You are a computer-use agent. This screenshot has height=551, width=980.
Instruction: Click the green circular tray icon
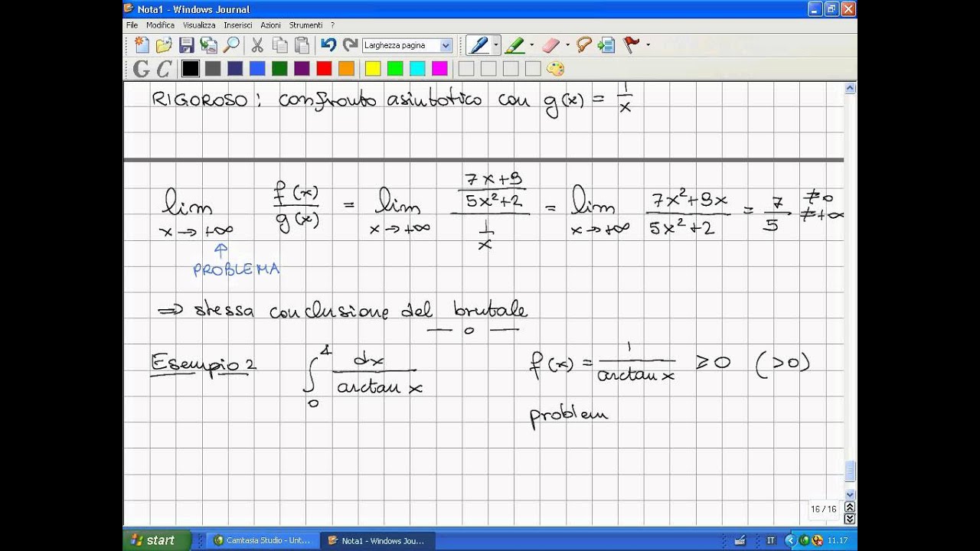pyautogui.click(x=804, y=541)
